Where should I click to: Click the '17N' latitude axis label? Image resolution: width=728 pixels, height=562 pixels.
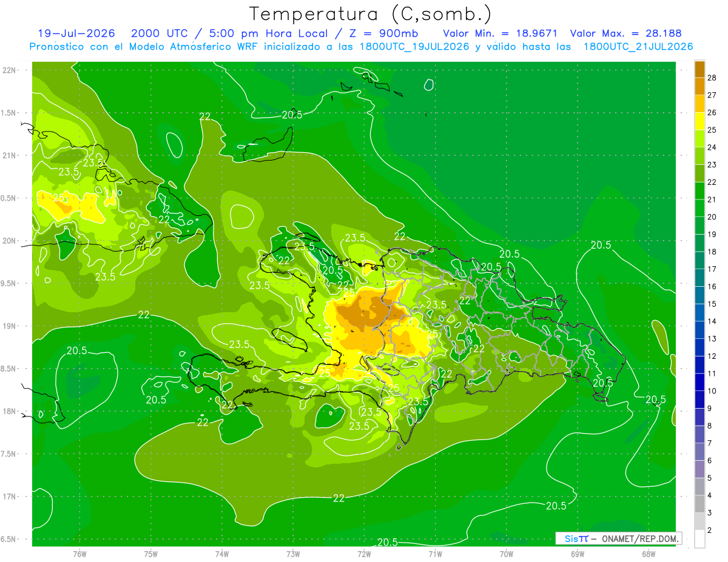tap(10, 497)
